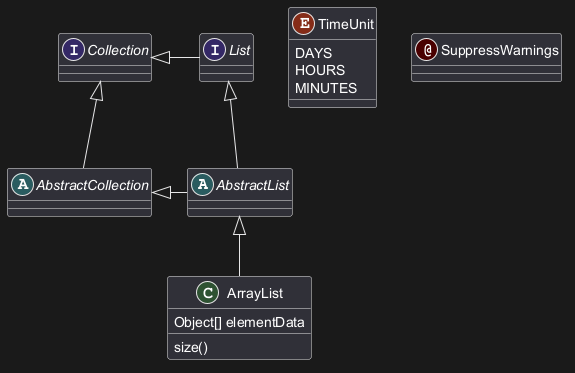Select the SuppressWarnings annotation label
This screenshot has height=373, width=575.
[x=499, y=50]
